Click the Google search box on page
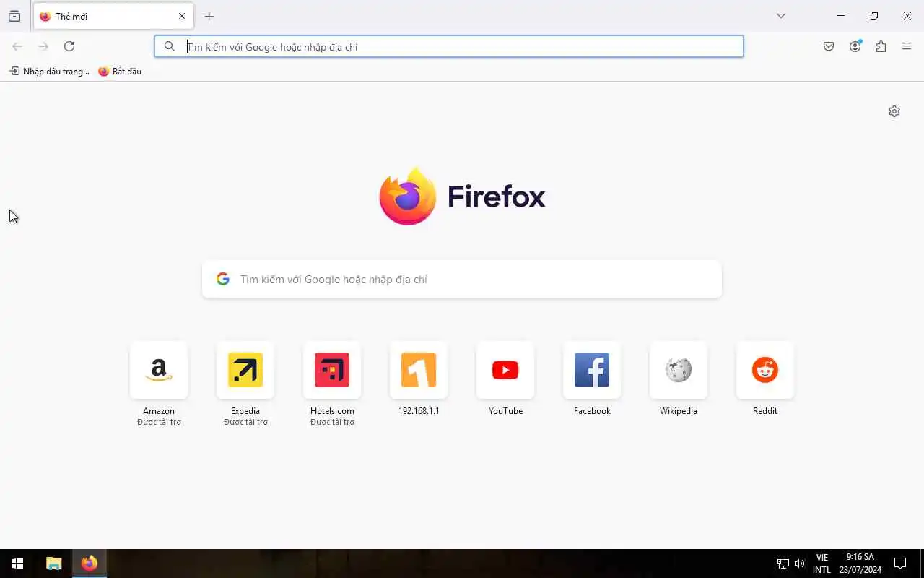924x578 pixels. (462, 280)
